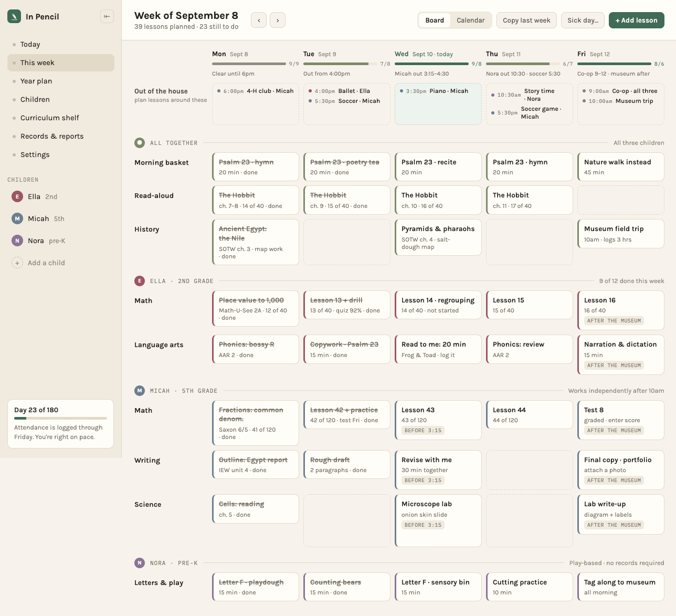Image resolution: width=676 pixels, height=616 pixels.
Task: Open the Microscope lab science card
Action: coord(438,520)
